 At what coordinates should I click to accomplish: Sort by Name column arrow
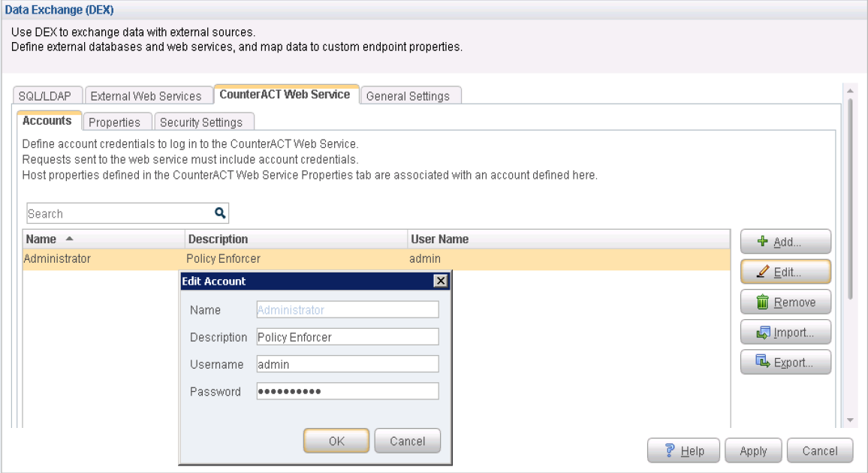point(69,239)
